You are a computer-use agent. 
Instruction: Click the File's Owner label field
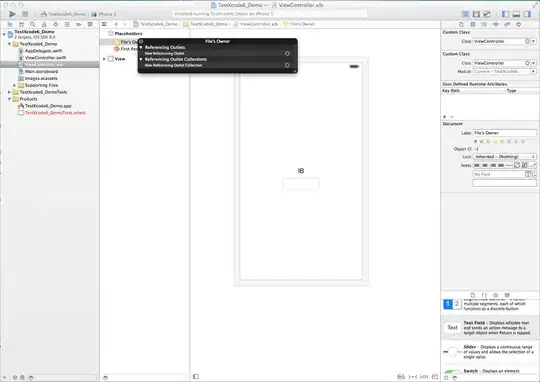[505, 133]
